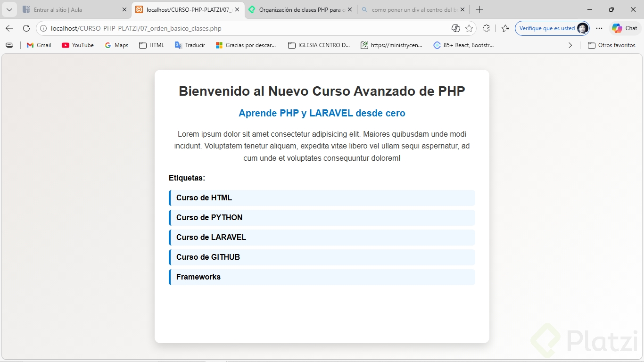Screen dimensions: 644x362
Task: Go back with the browser back arrow
Action: tap(9, 28)
